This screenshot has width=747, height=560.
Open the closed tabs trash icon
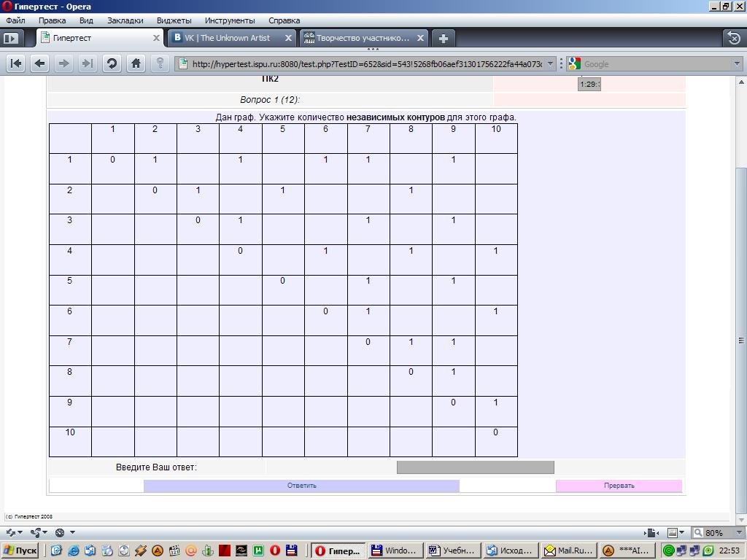coord(734,38)
